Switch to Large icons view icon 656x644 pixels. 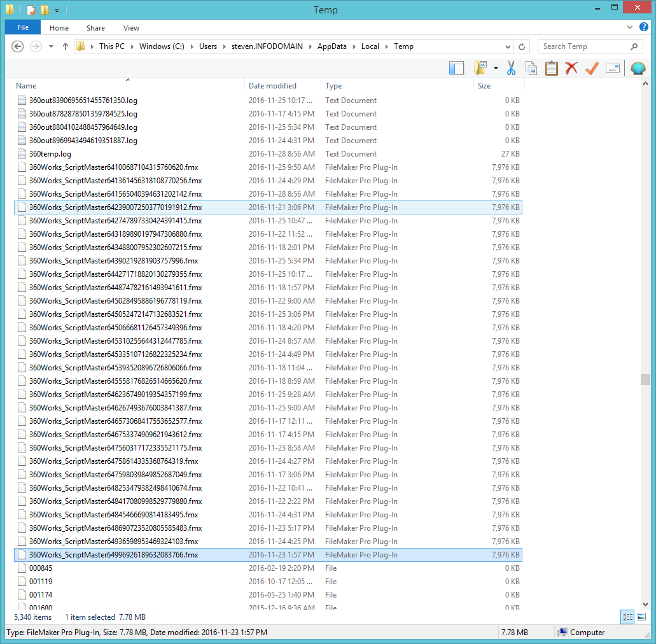click(641, 617)
